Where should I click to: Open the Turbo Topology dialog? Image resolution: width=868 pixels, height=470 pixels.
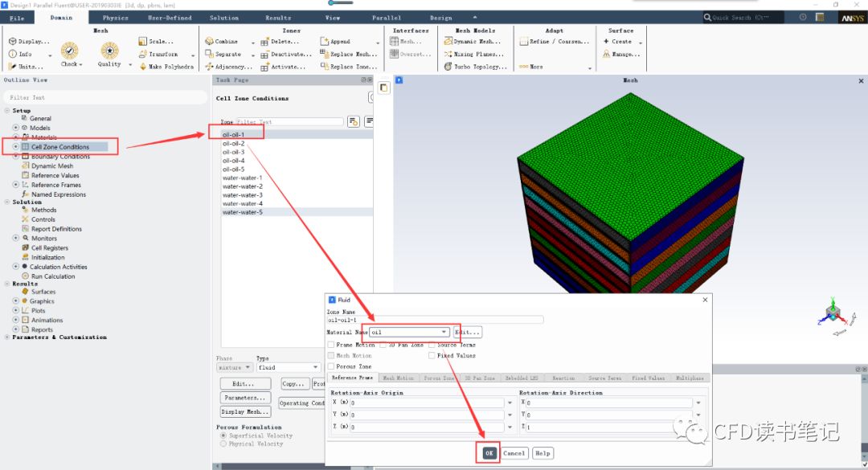[475, 67]
